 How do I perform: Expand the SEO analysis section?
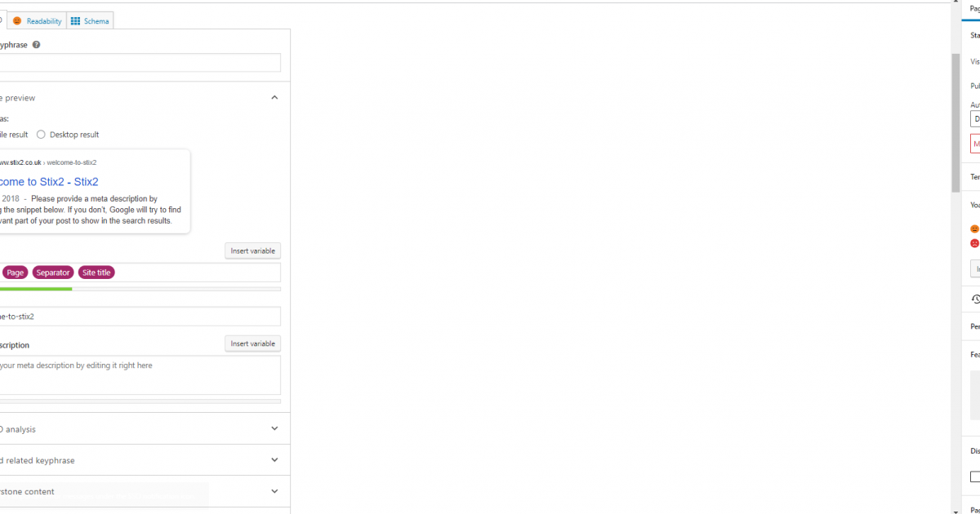274,428
